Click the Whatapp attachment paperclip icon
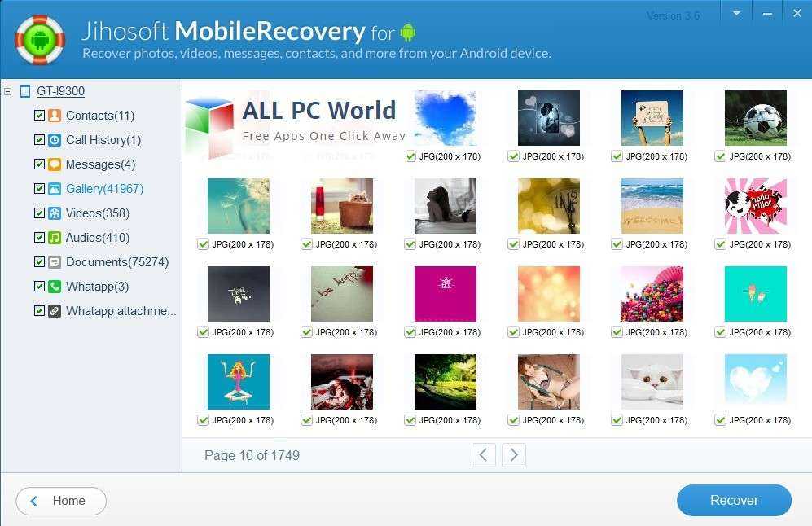Screen dimensions: 812x526 (x=55, y=310)
